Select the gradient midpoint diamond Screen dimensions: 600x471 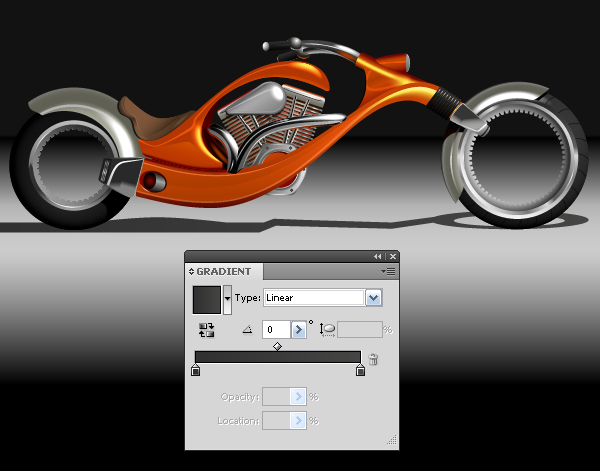[x=277, y=347]
